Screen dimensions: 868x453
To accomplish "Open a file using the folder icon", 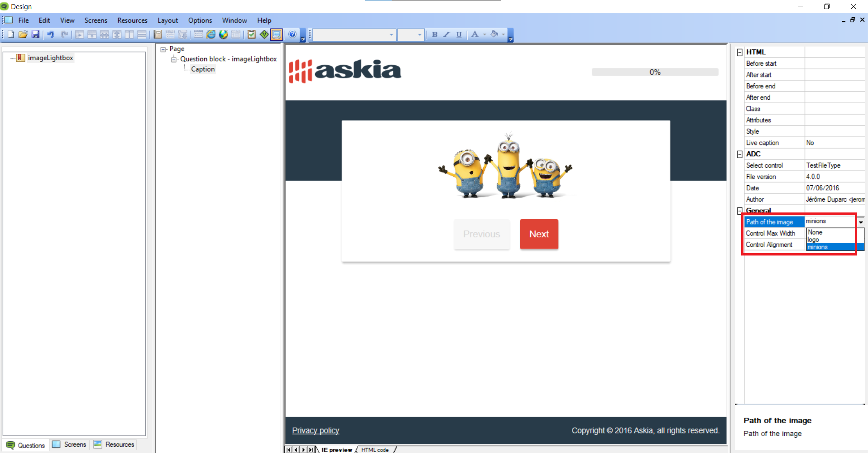I will [x=23, y=34].
